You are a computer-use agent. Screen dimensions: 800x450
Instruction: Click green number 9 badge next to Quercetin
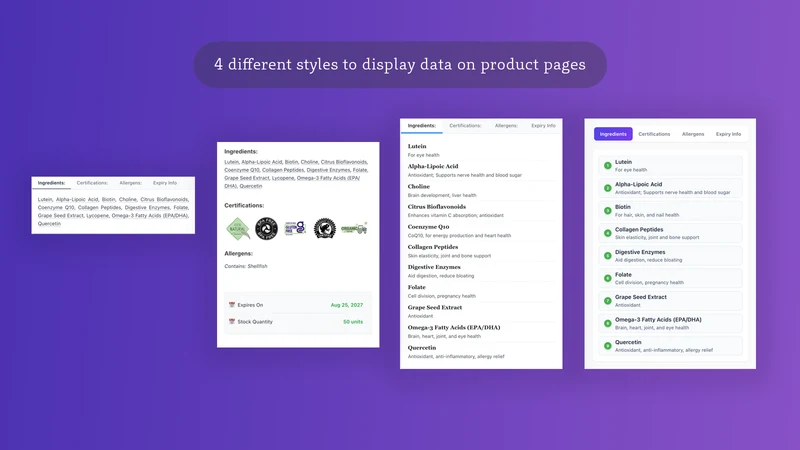[x=608, y=346]
